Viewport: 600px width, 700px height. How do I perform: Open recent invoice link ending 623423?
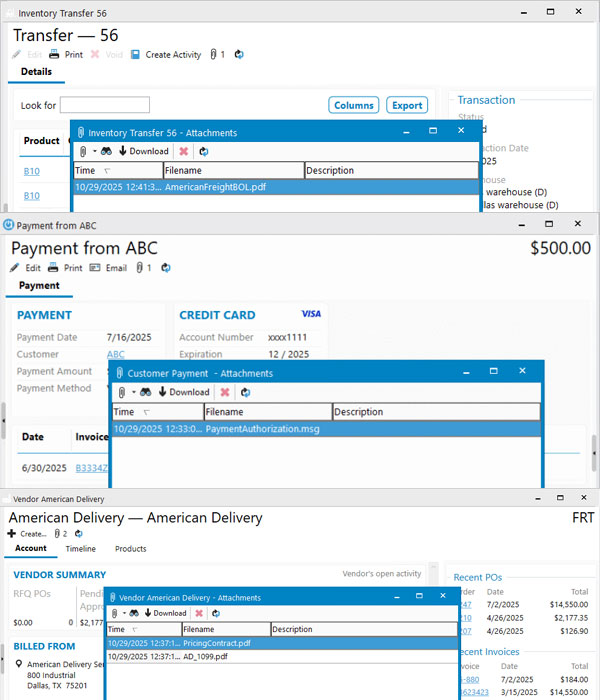tap(475, 692)
